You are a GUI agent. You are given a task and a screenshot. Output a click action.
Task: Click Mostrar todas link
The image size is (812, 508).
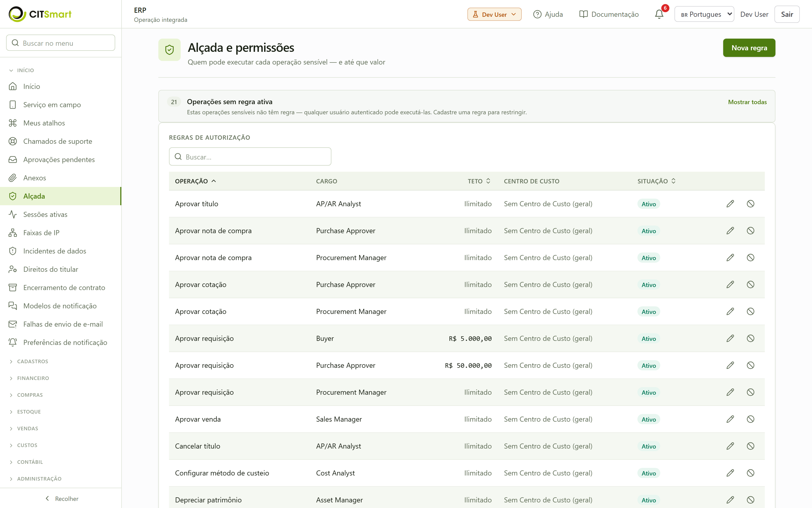click(x=747, y=102)
